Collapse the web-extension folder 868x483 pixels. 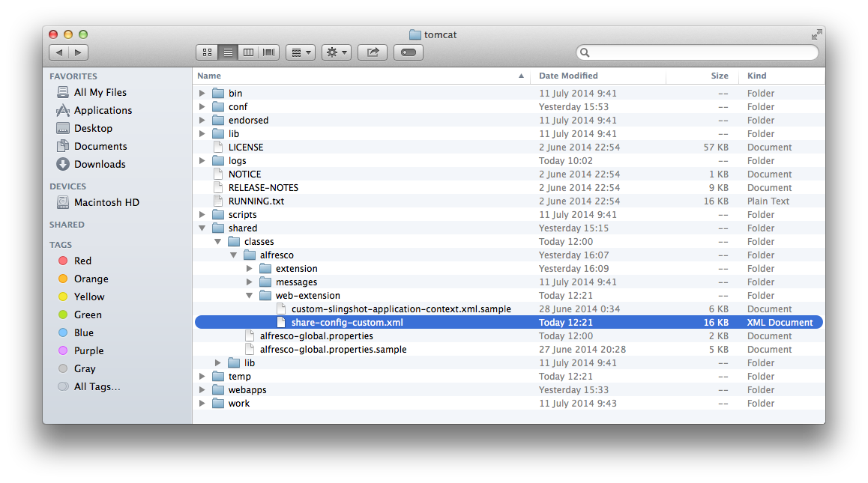click(x=249, y=296)
